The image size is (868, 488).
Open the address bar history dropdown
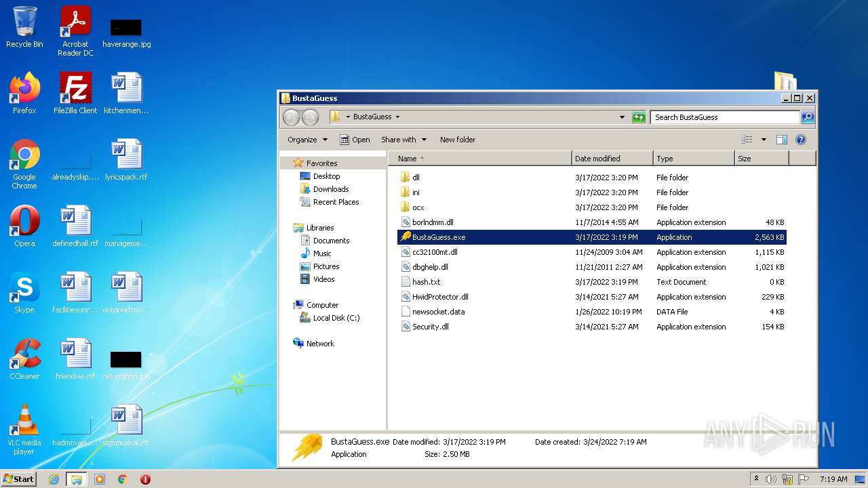[622, 117]
